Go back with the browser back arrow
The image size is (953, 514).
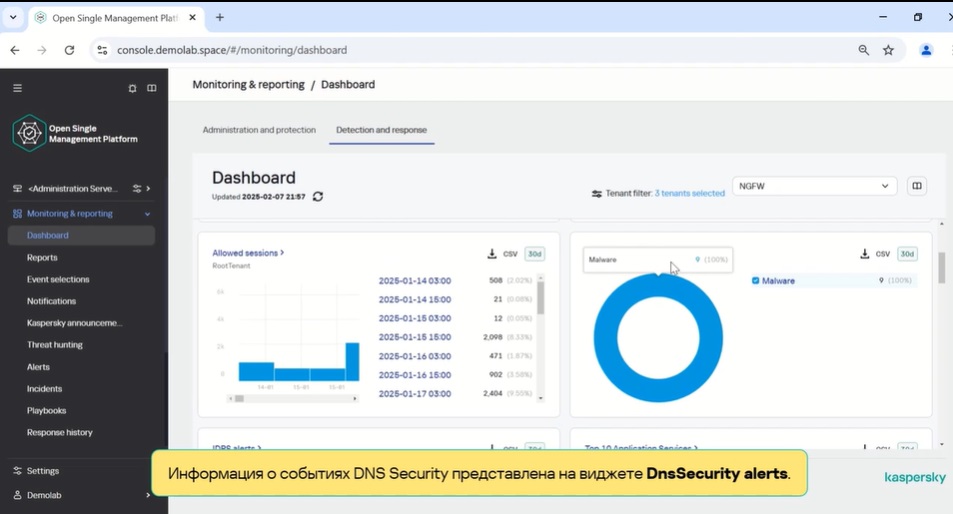[15, 50]
